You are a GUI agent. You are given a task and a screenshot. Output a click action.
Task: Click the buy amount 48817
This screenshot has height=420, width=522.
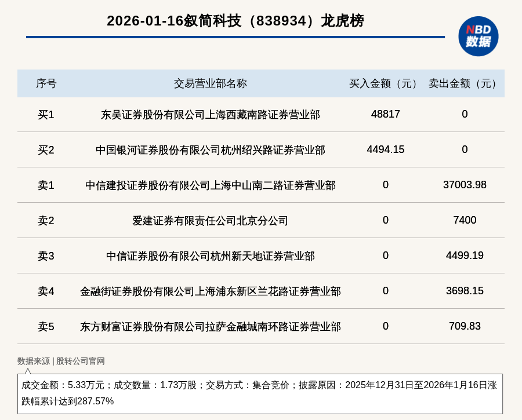(385, 114)
